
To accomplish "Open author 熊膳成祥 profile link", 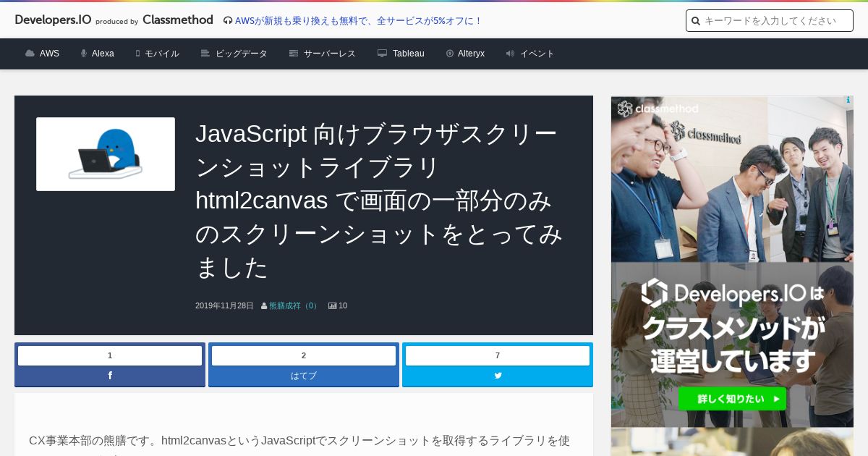I will pyautogui.click(x=294, y=306).
